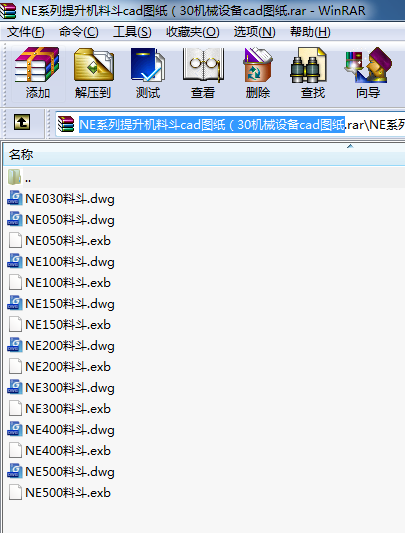The width and height of the screenshot is (405, 533).
Task: Go up one folder level arrow
Action: 22,122
